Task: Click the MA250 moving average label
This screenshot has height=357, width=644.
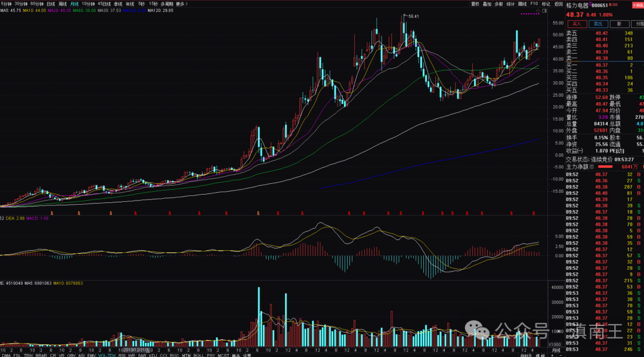Action: click(134, 10)
